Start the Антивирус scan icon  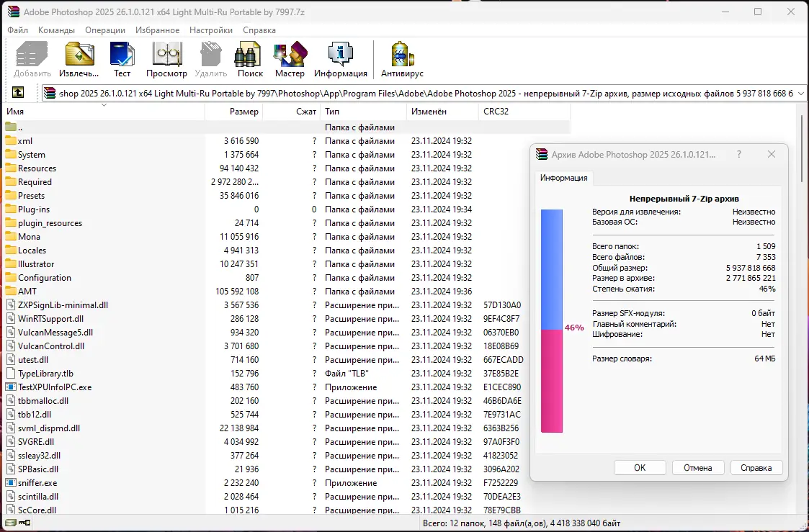click(x=402, y=54)
